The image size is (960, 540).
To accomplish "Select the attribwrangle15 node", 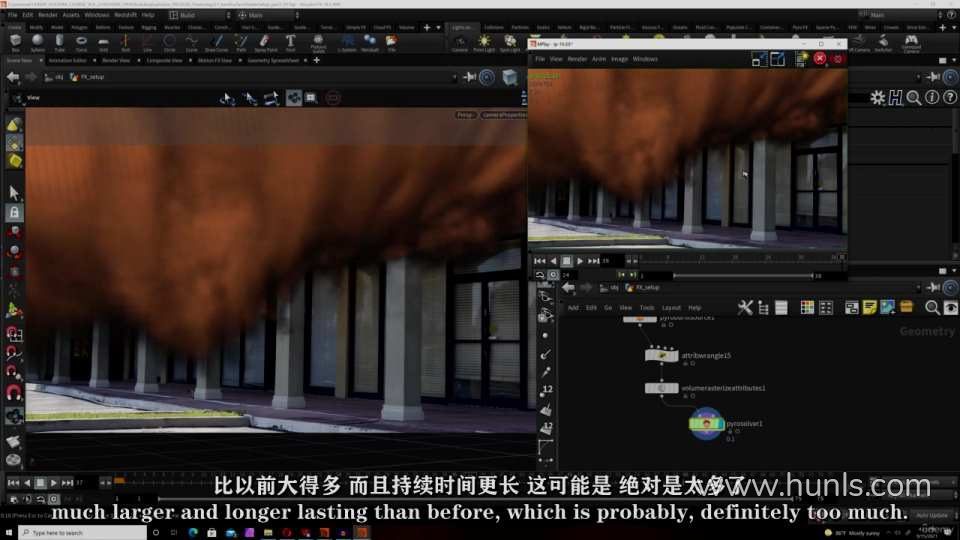I will 661,355.
